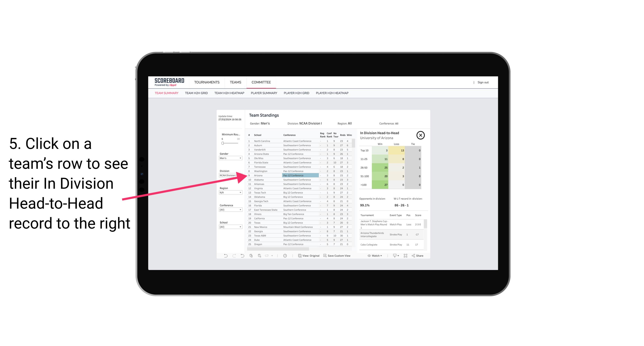Click the redo icon in toolbar
Image resolution: width=644 pixels, height=346 pixels.
coord(233,256)
